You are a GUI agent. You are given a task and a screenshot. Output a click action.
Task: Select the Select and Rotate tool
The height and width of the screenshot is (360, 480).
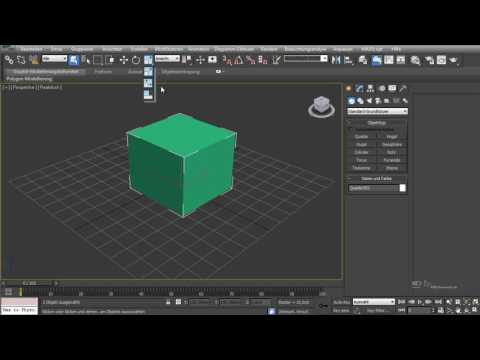136,60
